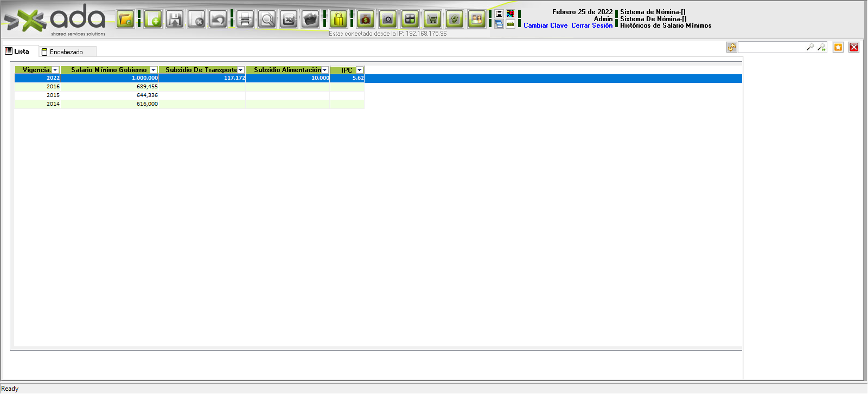Click the open folder toolbar icon

(125, 20)
